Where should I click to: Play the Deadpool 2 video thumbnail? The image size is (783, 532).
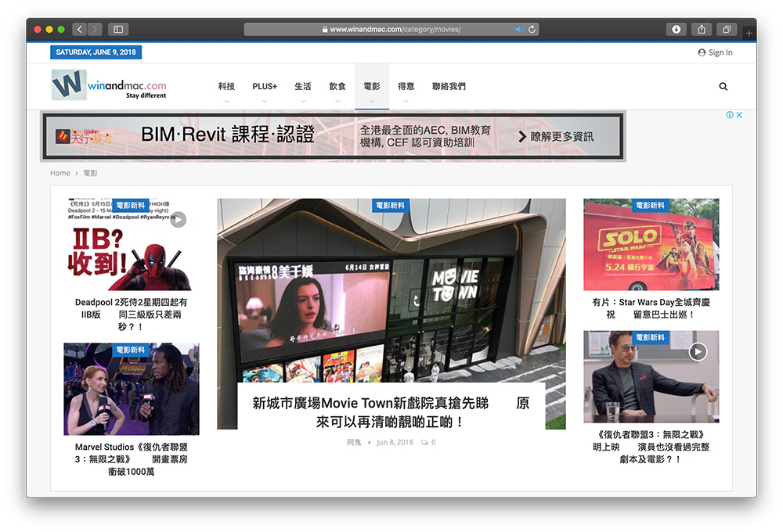tap(179, 220)
